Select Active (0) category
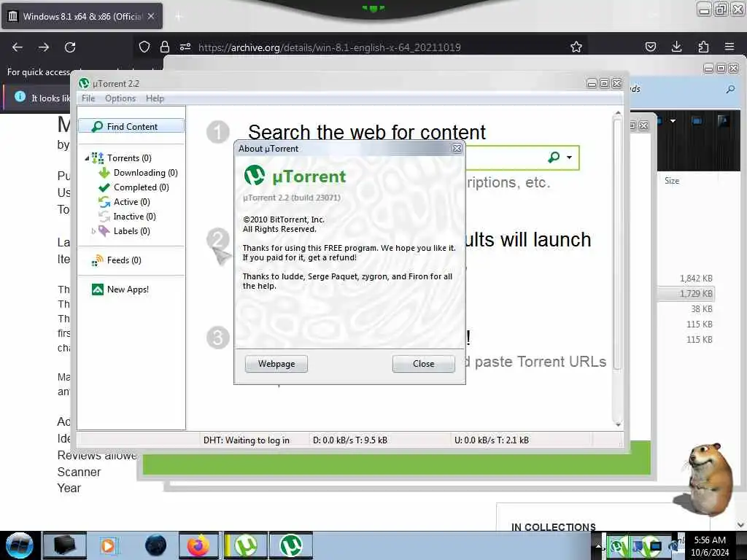The width and height of the screenshot is (747, 560). click(131, 202)
